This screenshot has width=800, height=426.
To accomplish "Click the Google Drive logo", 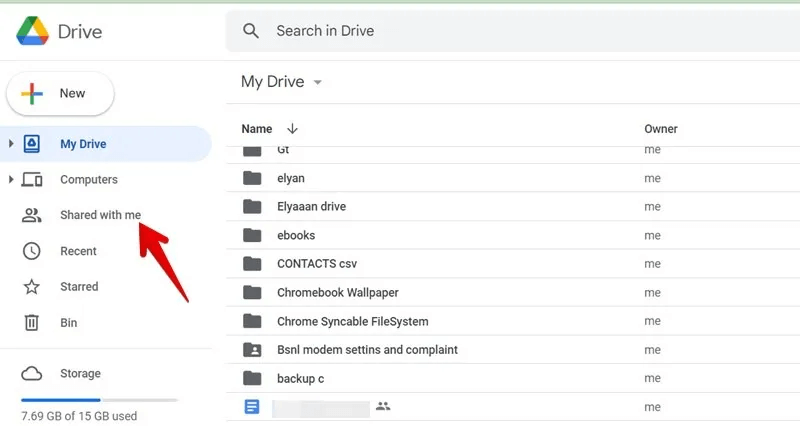I will point(33,31).
